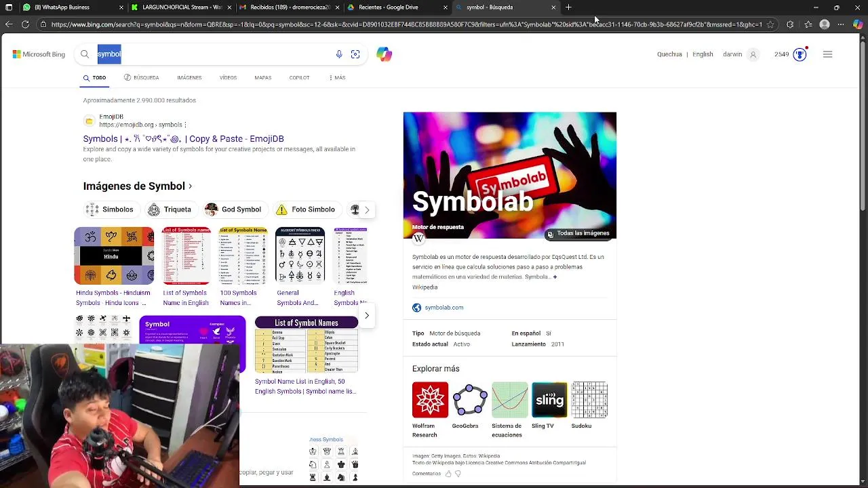Open Sling TV icon tile

coord(549,400)
